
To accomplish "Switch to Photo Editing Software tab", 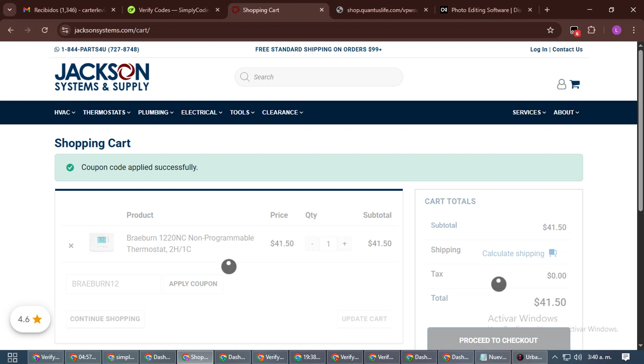I will point(486,10).
